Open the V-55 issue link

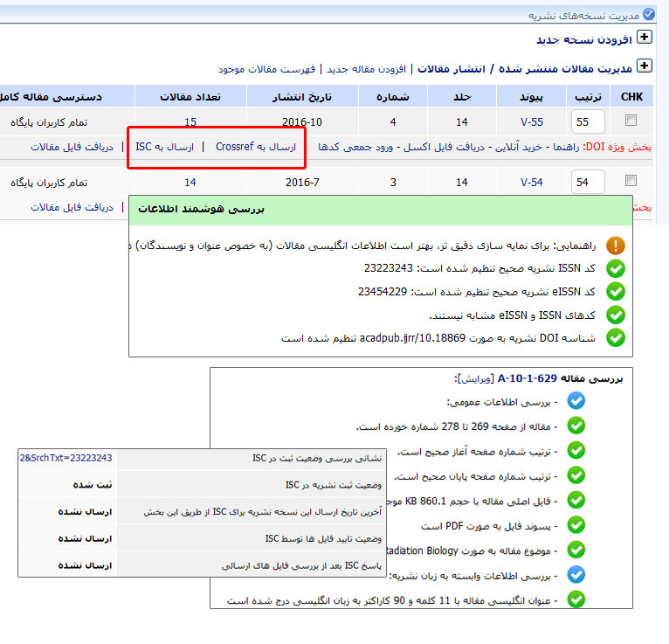coord(531,121)
